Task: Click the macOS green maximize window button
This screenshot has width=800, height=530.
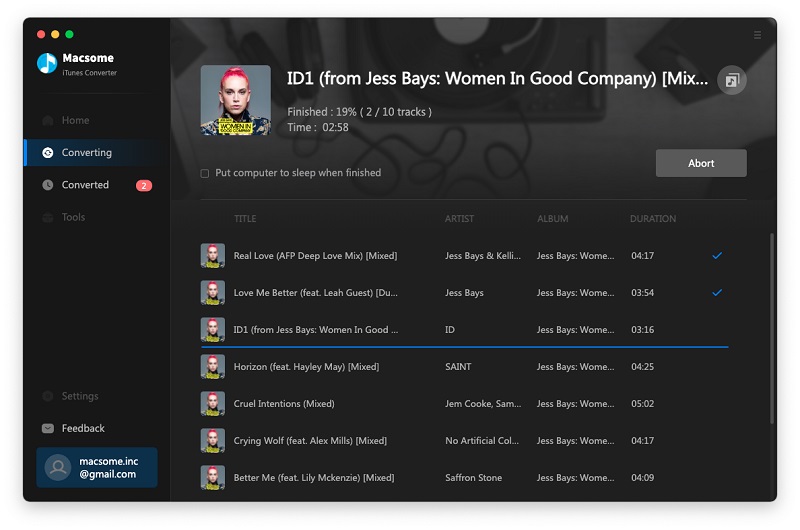Action: click(x=69, y=34)
